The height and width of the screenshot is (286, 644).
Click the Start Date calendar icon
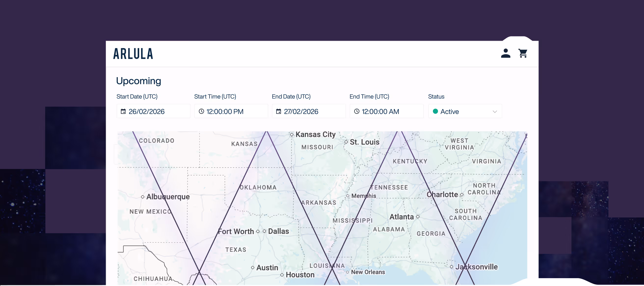pos(123,111)
